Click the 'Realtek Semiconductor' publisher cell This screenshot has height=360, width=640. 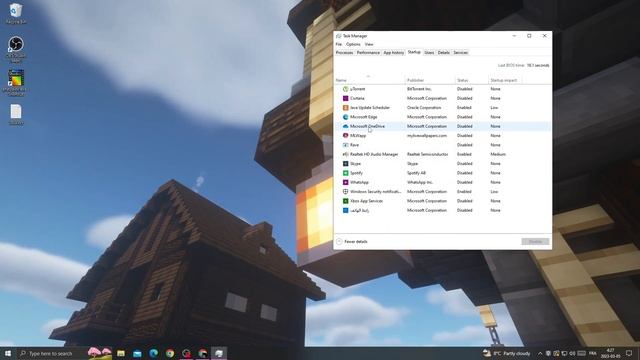(x=427, y=154)
